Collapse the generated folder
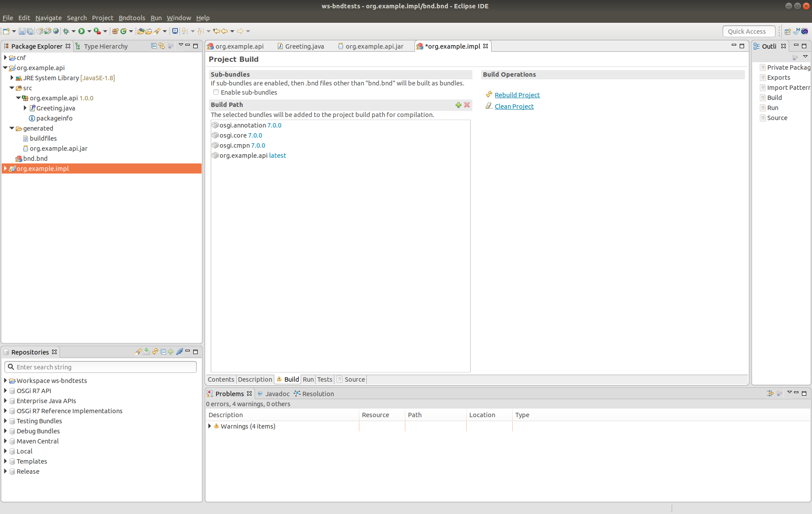 (x=12, y=128)
